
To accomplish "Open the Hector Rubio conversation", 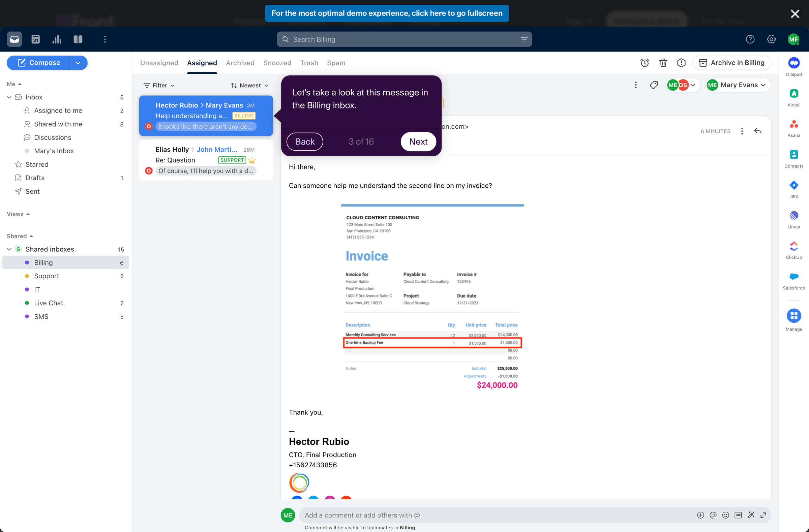I will (206, 116).
